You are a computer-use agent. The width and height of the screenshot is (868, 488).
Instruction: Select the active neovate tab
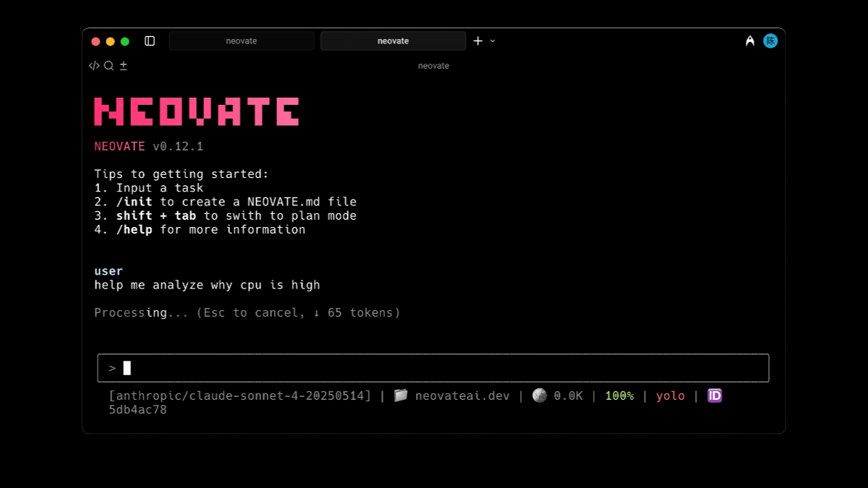click(393, 40)
